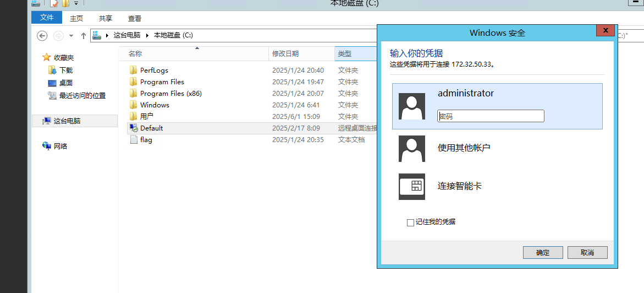
Task: Choose the 使用其他帐户 option
Action: point(464,148)
